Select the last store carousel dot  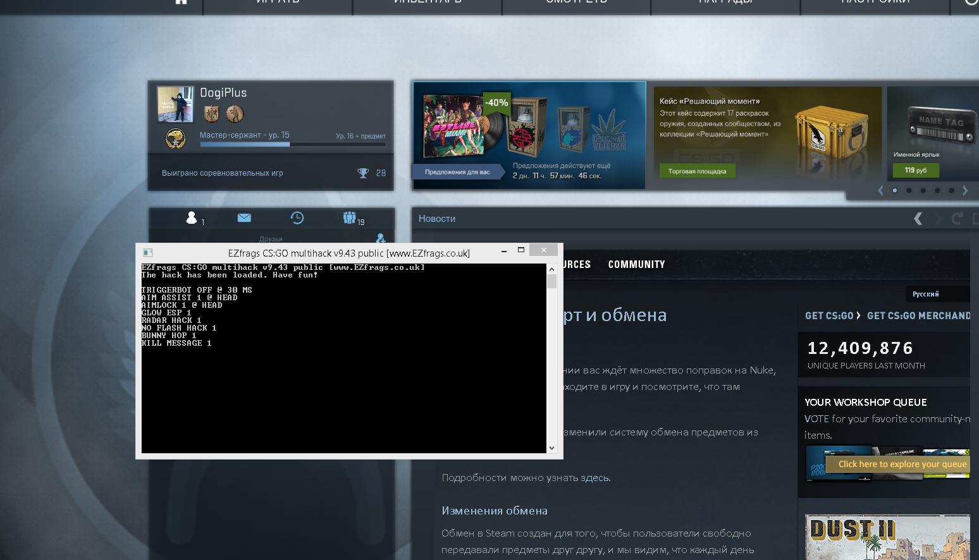[951, 190]
